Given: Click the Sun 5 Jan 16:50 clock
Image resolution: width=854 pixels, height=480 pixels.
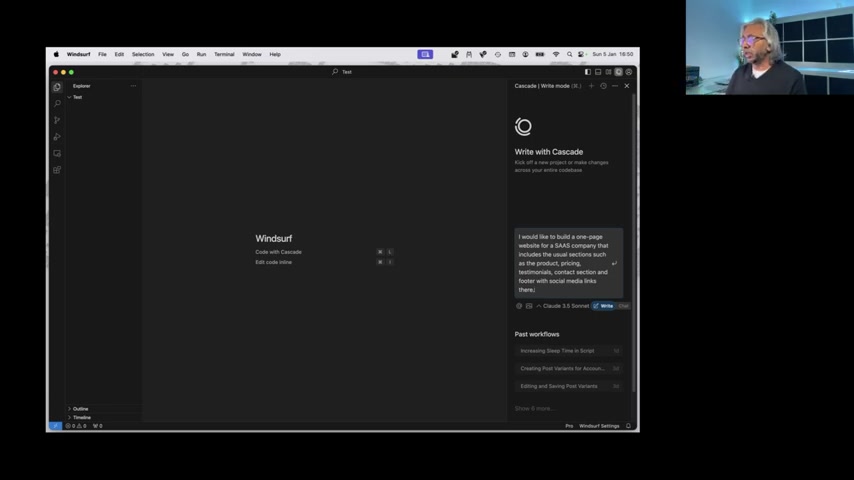Looking at the screenshot, I should pos(613,54).
